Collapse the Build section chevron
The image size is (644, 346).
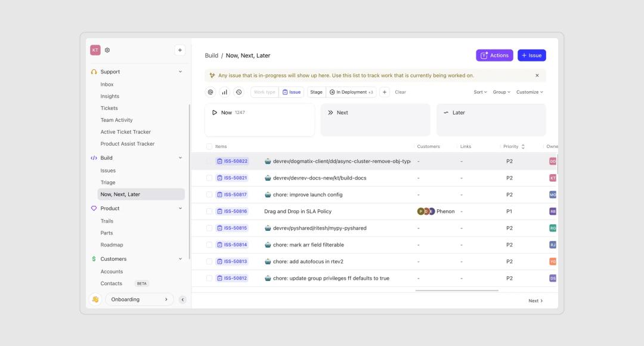180,158
